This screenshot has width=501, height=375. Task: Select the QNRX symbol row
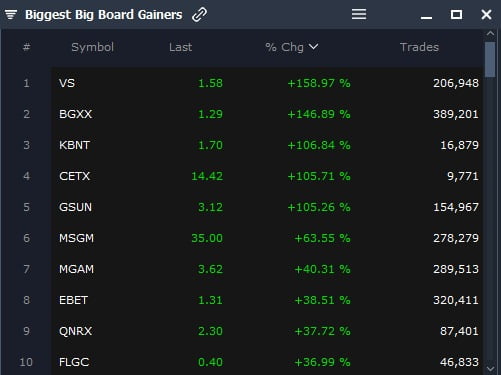pos(267,331)
